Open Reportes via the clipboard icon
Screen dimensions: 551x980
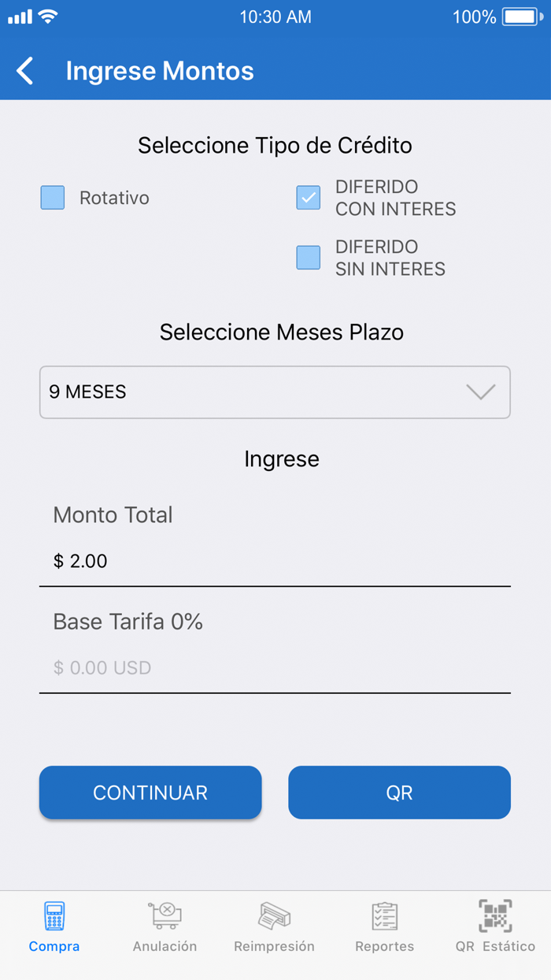[x=384, y=916]
